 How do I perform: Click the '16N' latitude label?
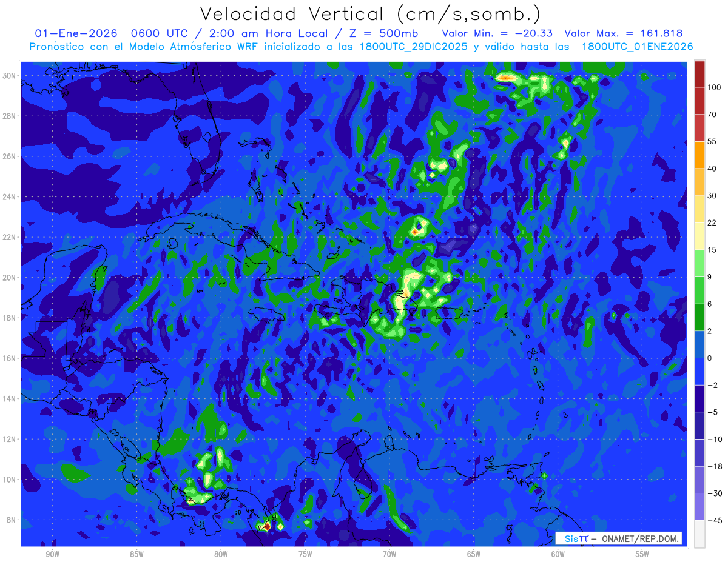[x=10, y=358]
